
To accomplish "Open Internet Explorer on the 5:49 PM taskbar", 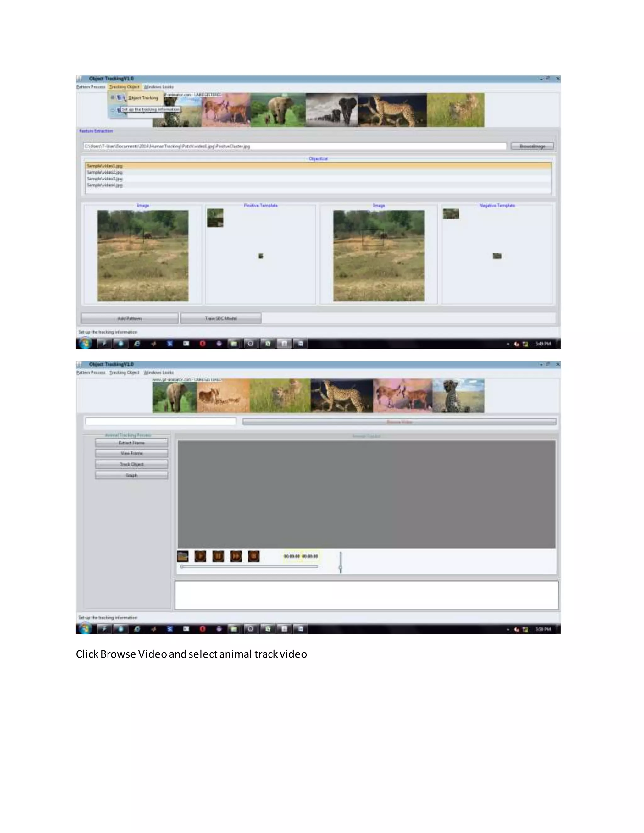I will click(137, 344).
